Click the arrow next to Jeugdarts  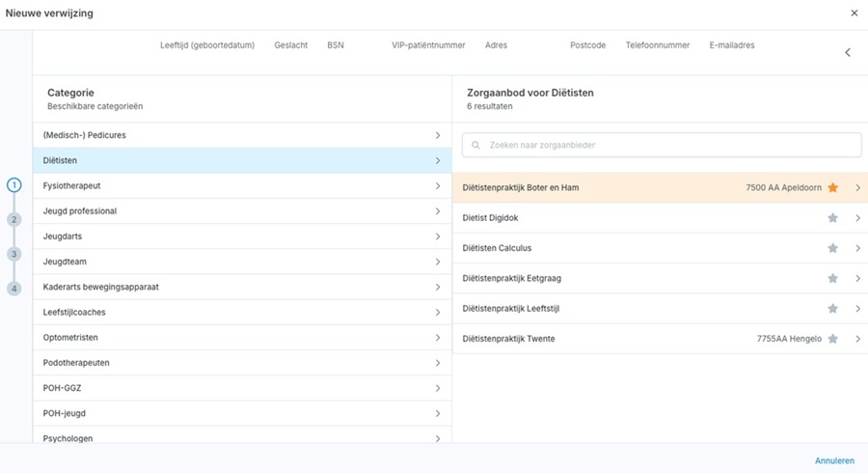point(437,236)
